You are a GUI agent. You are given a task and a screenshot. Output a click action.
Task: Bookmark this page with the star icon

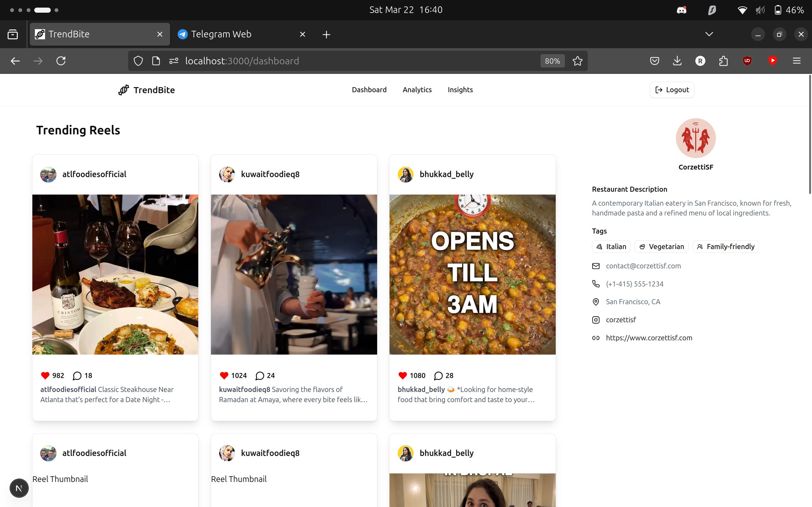pyautogui.click(x=577, y=61)
